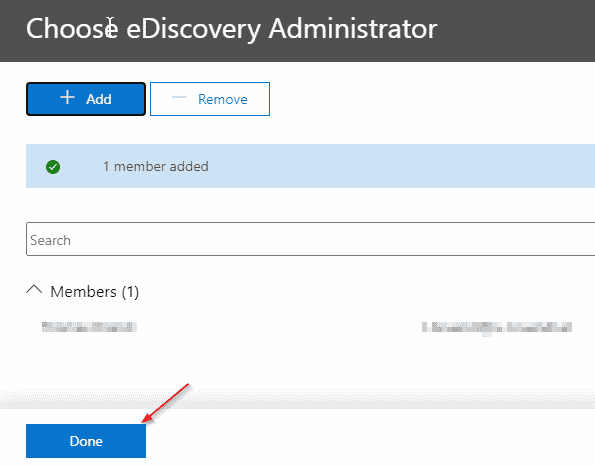This screenshot has width=595, height=466.
Task: Click the Choose eDiscovery Administrator title
Action: coord(231,28)
